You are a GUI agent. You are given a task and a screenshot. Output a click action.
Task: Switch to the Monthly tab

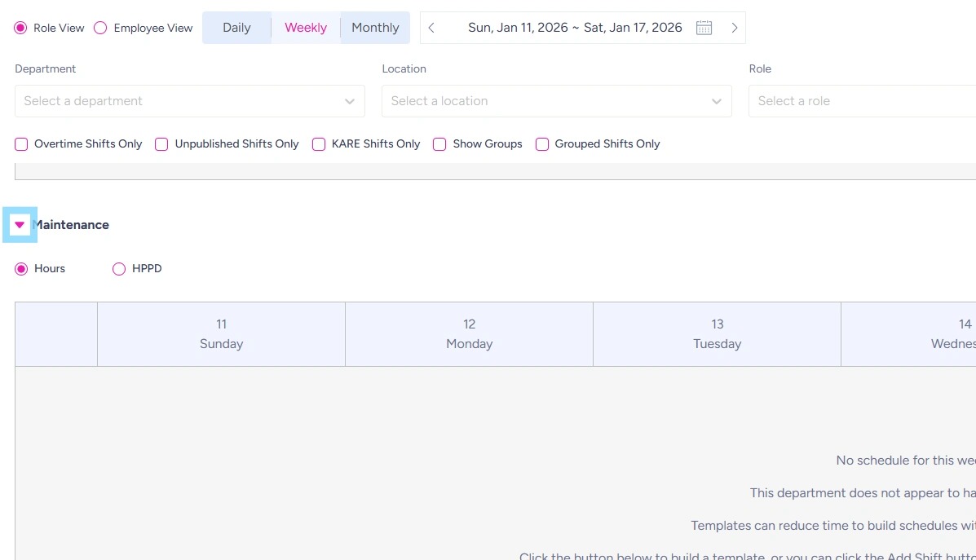point(375,28)
